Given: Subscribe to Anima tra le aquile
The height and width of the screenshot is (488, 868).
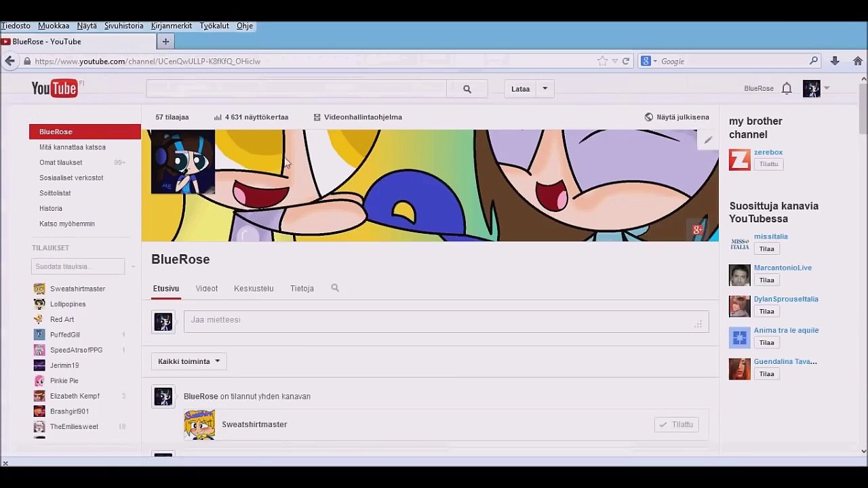Looking at the screenshot, I should coord(767,342).
